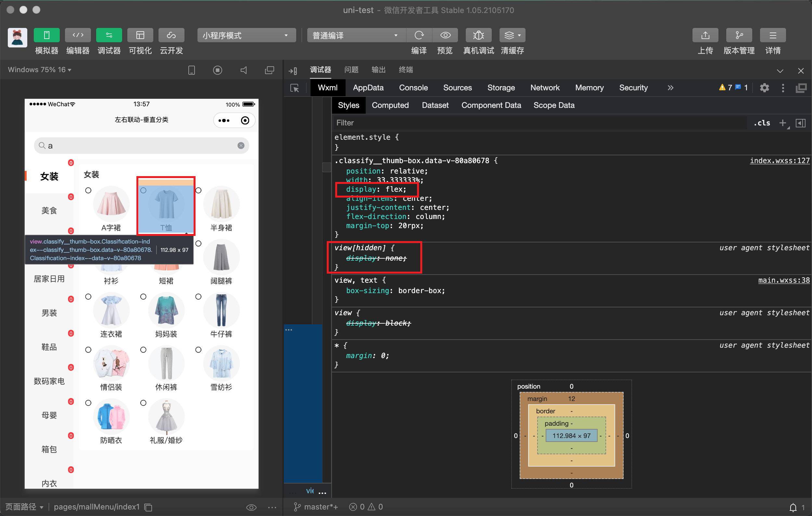Click the compile (编译) refresh icon
Image resolution: width=812 pixels, height=516 pixels.
[419, 35]
